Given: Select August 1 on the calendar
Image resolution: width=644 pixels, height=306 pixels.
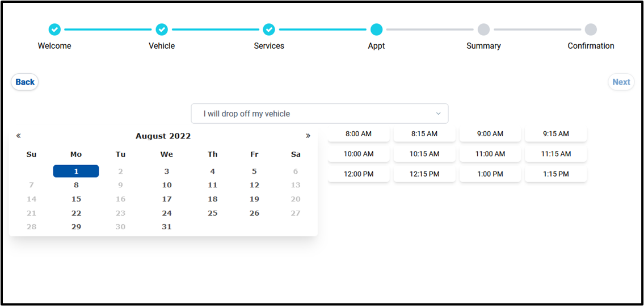Looking at the screenshot, I should 76,171.
